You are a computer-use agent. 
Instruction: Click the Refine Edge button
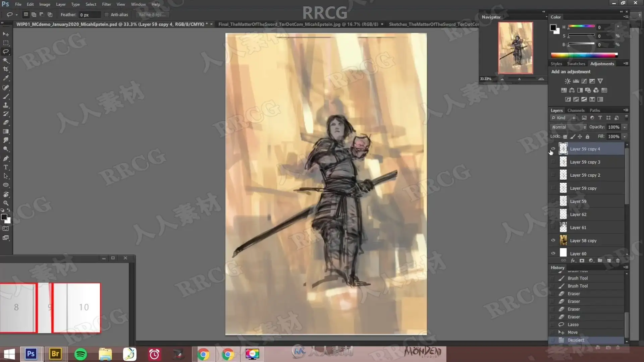(152, 15)
